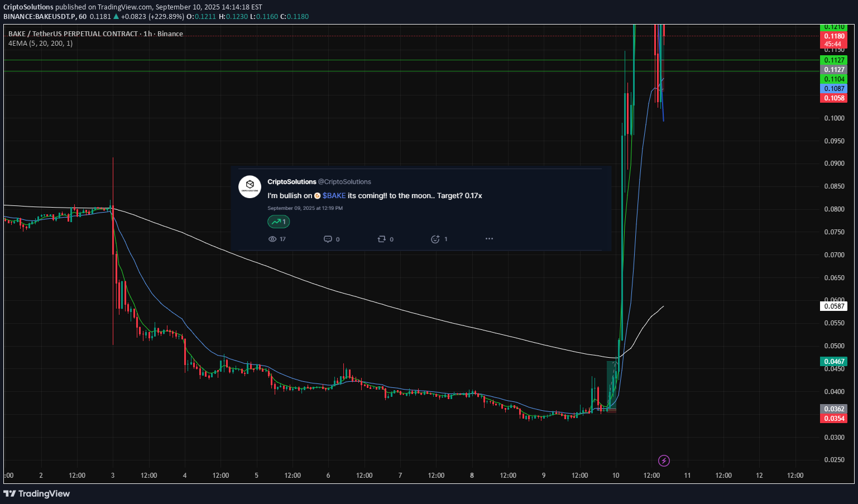Click day 9 on the time axis
Screen dimensions: 858x504
(x=544, y=476)
